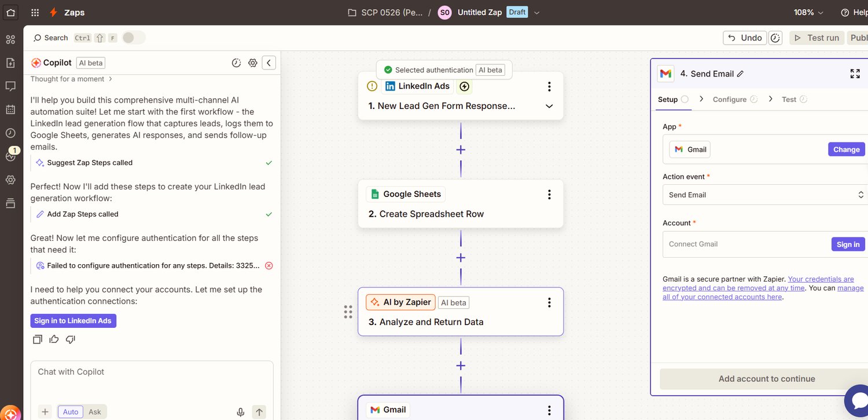Screen dimensions: 868x420
Task: Click Sign in to LinkedIn Ads
Action: [73, 321]
